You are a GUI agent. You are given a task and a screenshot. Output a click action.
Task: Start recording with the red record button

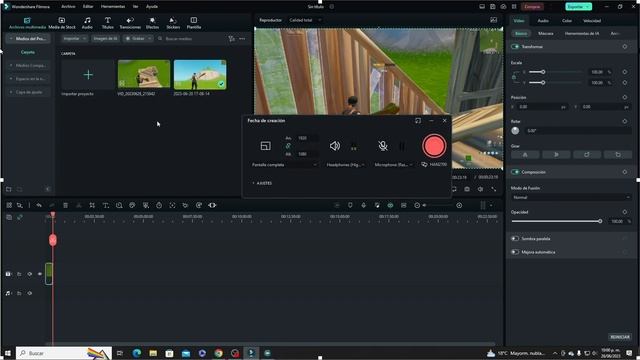434,146
